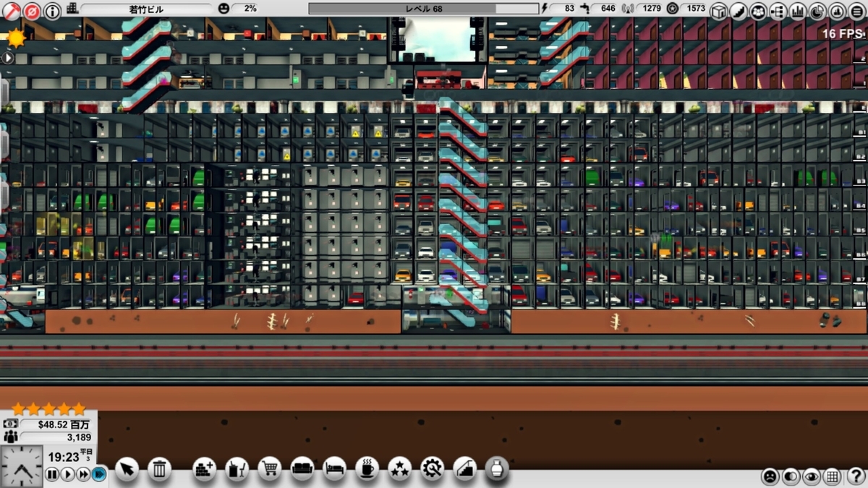Click the analog clock face
868x488 pixels.
tap(22, 466)
